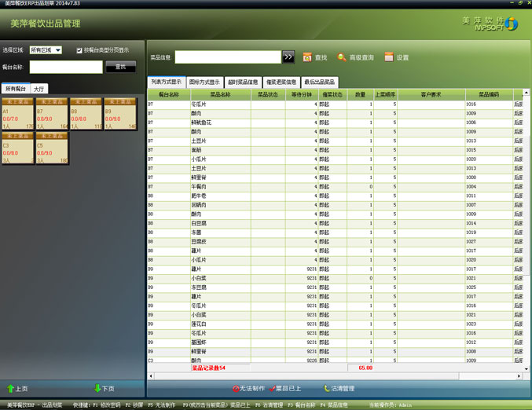Open the 超时菜品信息 tab
This screenshot has height=410, width=532.
tap(242, 82)
